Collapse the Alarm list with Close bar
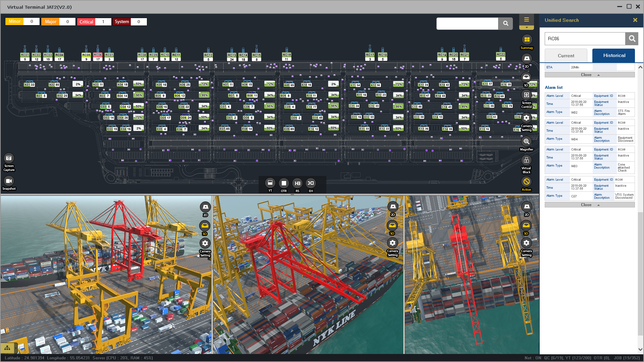 tap(589, 205)
